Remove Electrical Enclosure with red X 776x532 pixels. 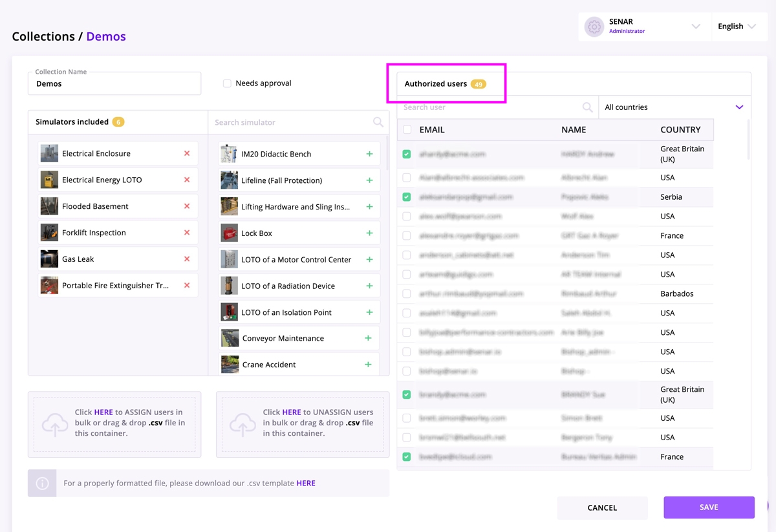187,154
